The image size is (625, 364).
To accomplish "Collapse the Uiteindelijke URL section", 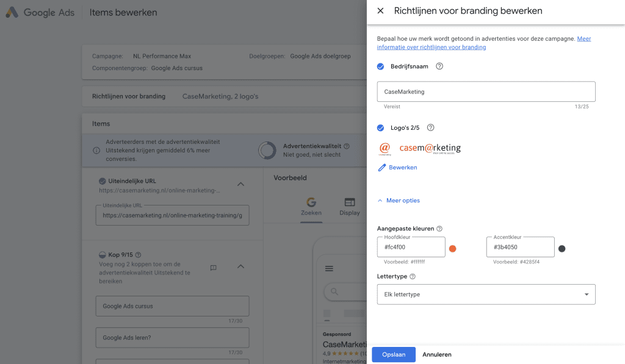I will pyautogui.click(x=240, y=184).
